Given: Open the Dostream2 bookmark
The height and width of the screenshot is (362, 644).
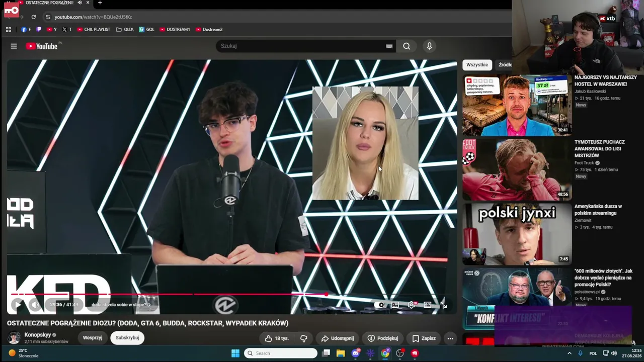Looking at the screenshot, I should 209,30.
